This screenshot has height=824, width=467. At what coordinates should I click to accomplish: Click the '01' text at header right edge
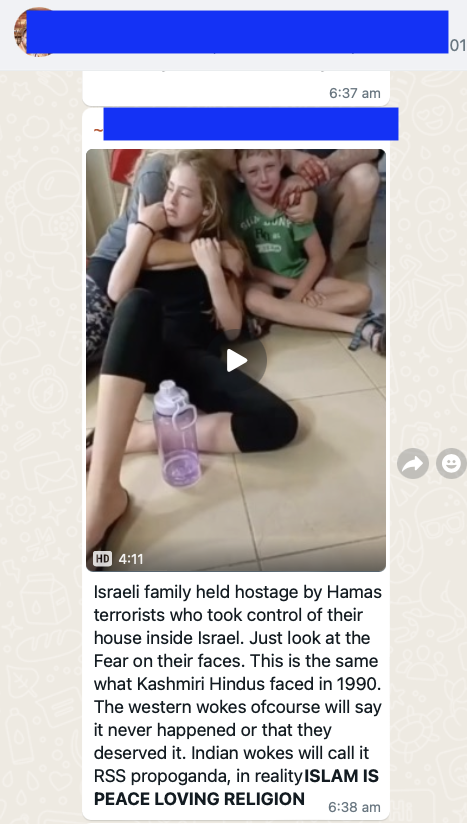pos(458,46)
